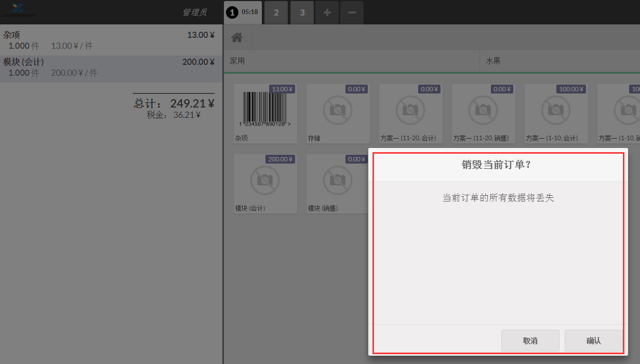The image size is (640, 364).
Task: Select the 模块 (会计) 200.00 order line
Action: (x=111, y=69)
